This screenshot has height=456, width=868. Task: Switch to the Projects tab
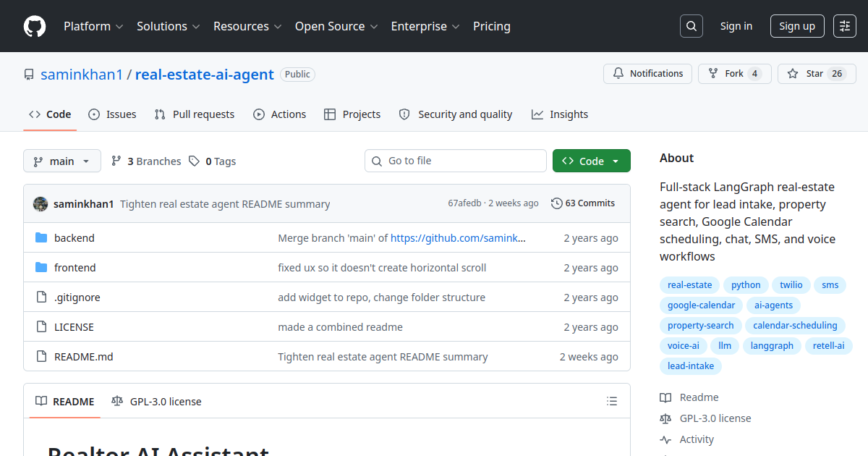[x=352, y=114]
